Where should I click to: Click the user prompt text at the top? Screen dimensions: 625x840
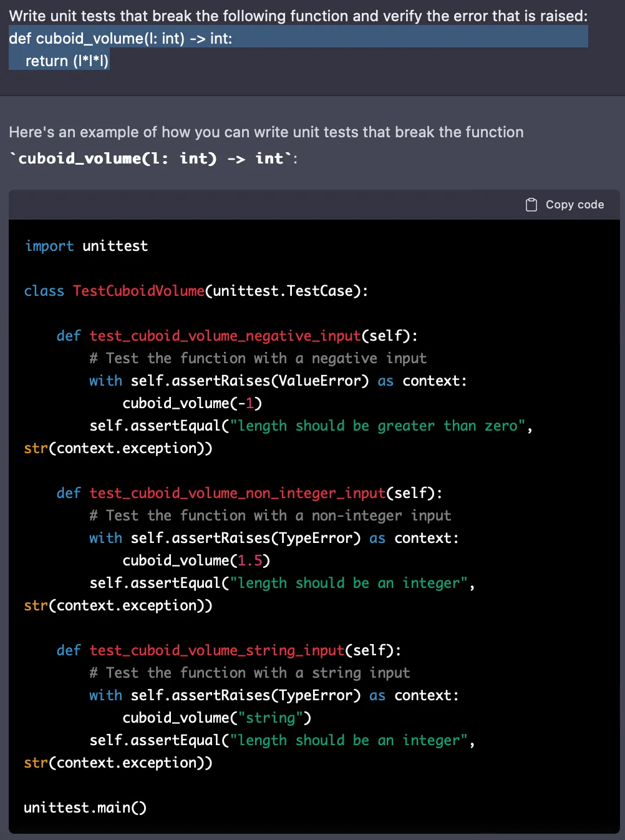(x=298, y=16)
